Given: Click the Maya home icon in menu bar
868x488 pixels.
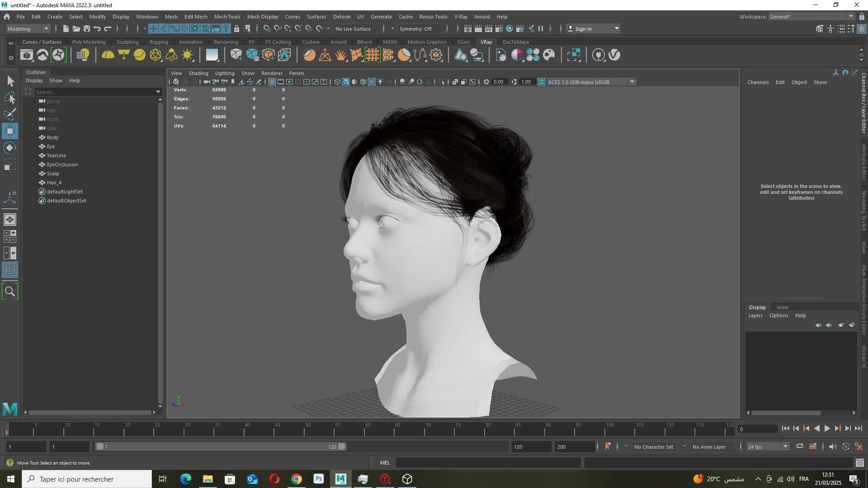Looking at the screenshot, I should [x=7, y=17].
